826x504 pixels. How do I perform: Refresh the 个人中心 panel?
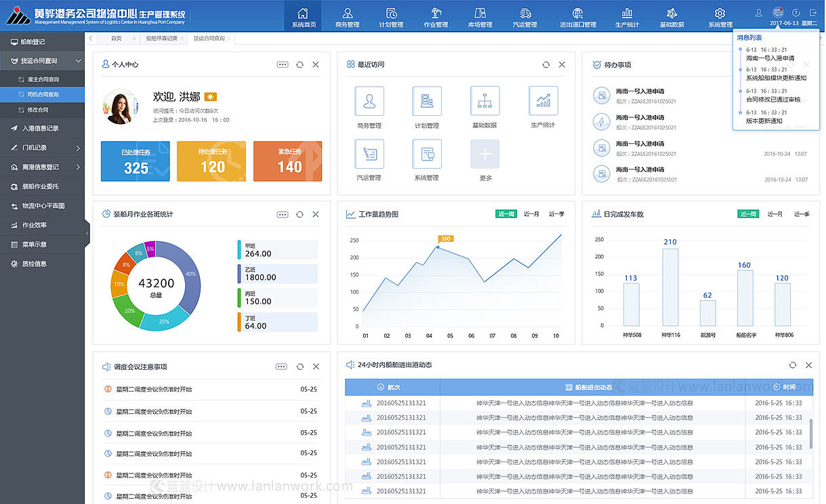300,64
